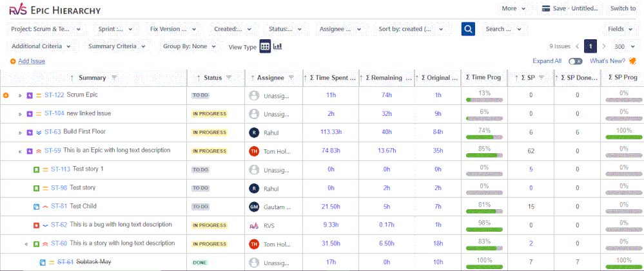
Task: Click the story type icon for ST-113
Action: [35, 169]
